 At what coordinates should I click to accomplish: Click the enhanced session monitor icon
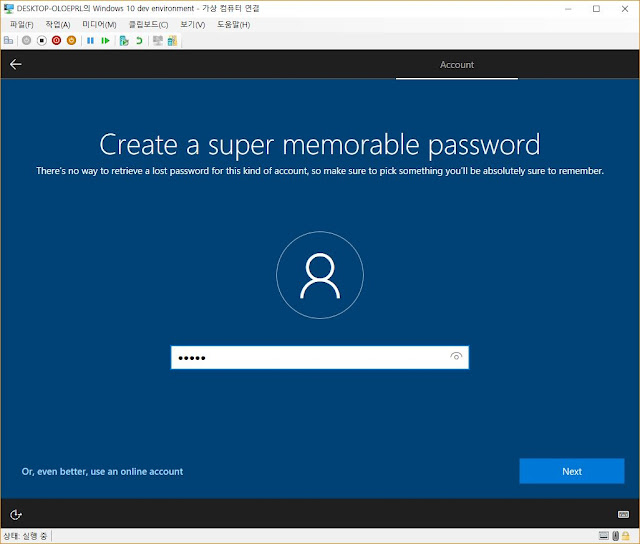click(158, 40)
